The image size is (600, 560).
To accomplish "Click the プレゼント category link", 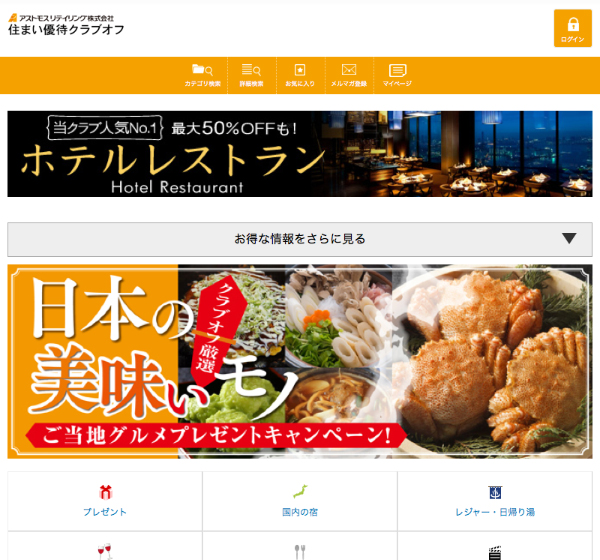I will click(105, 512).
